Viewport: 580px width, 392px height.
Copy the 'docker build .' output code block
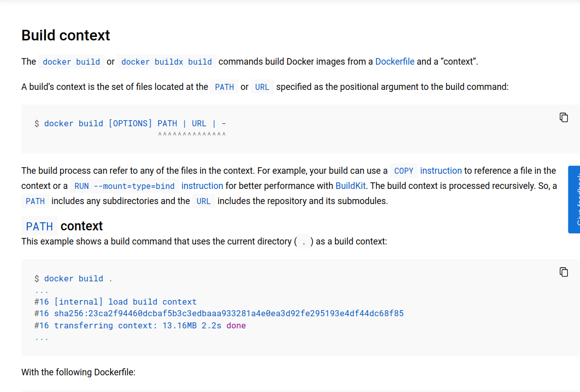[x=564, y=272]
